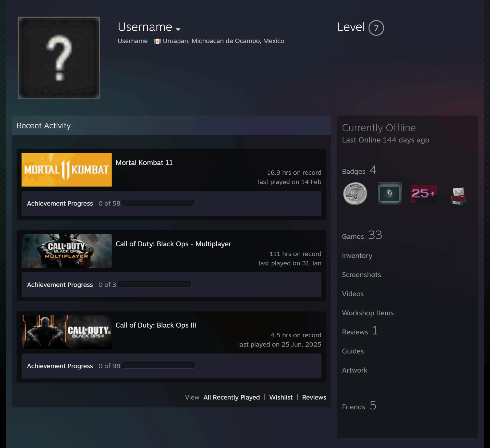Open the Games 33 link
The height and width of the screenshot is (448, 490).
tap(362, 235)
